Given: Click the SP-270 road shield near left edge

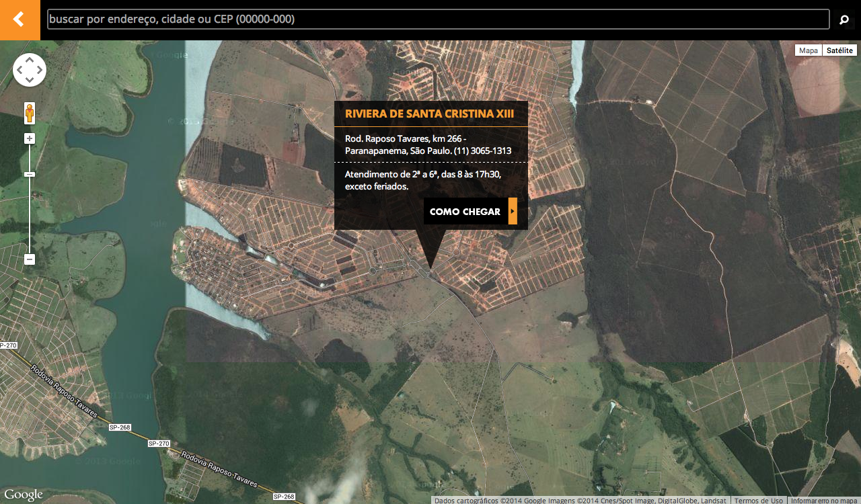Looking at the screenshot, I should click(x=8, y=345).
